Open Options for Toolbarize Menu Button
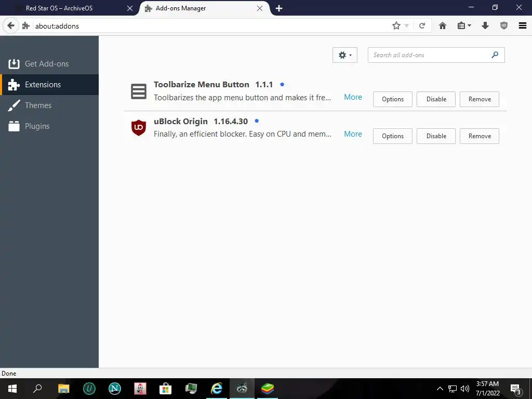Image resolution: width=532 pixels, height=399 pixels. [x=393, y=99]
